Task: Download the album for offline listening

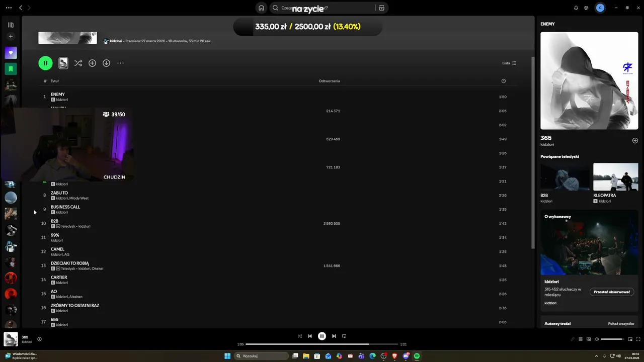Action: click(106, 63)
